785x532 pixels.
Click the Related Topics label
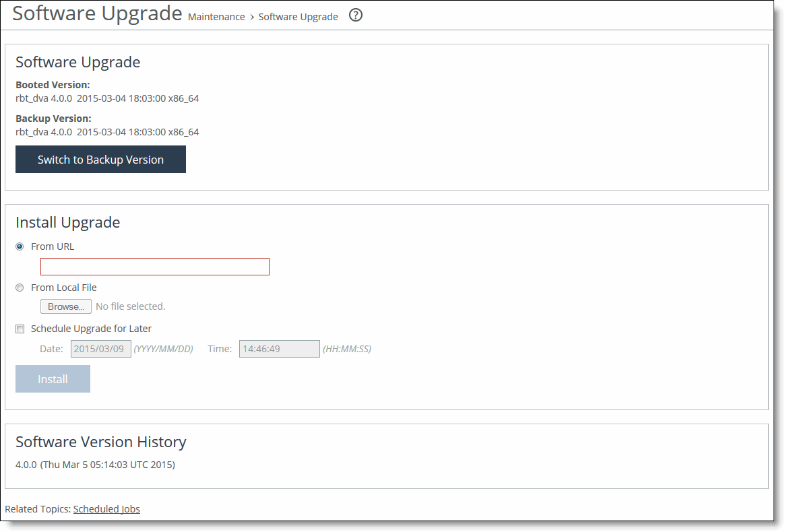click(x=38, y=509)
